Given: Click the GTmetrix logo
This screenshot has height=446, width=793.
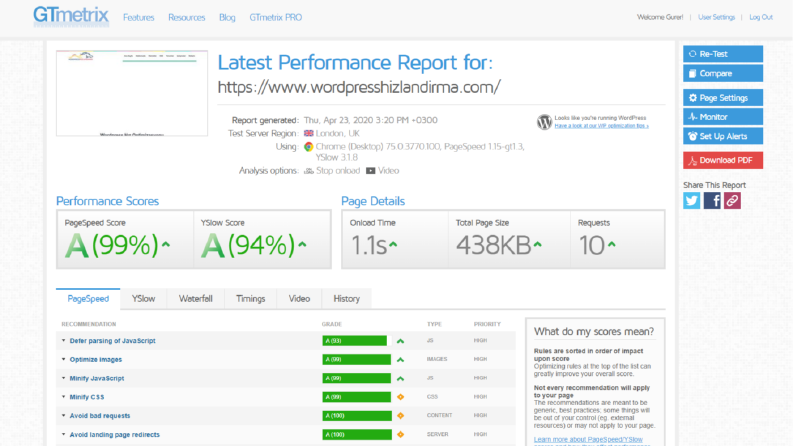Looking at the screenshot, I should [x=71, y=16].
